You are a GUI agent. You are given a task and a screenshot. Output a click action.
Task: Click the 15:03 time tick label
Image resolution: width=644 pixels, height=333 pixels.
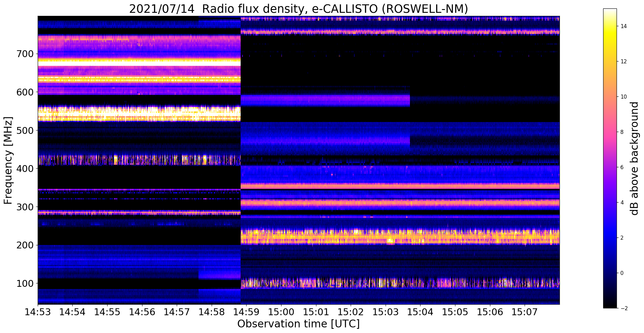(x=386, y=312)
